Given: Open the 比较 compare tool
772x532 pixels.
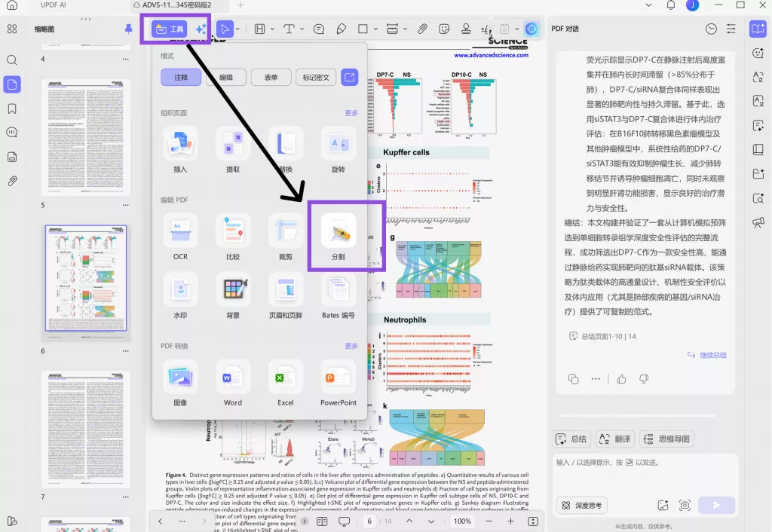Looking at the screenshot, I should point(233,237).
